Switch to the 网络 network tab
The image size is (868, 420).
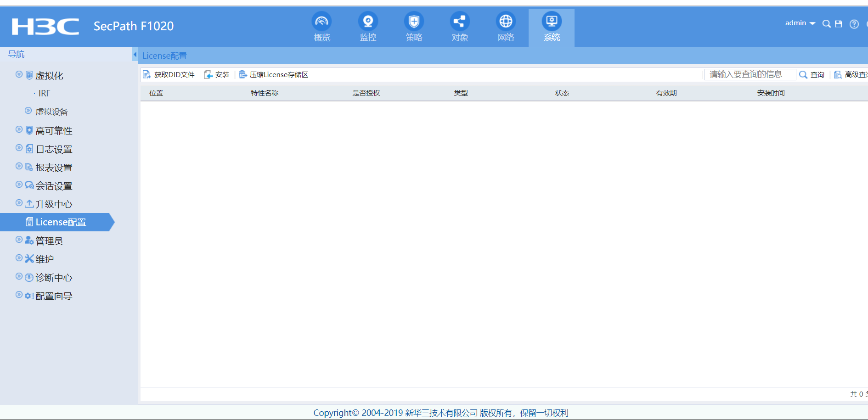coord(506,27)
